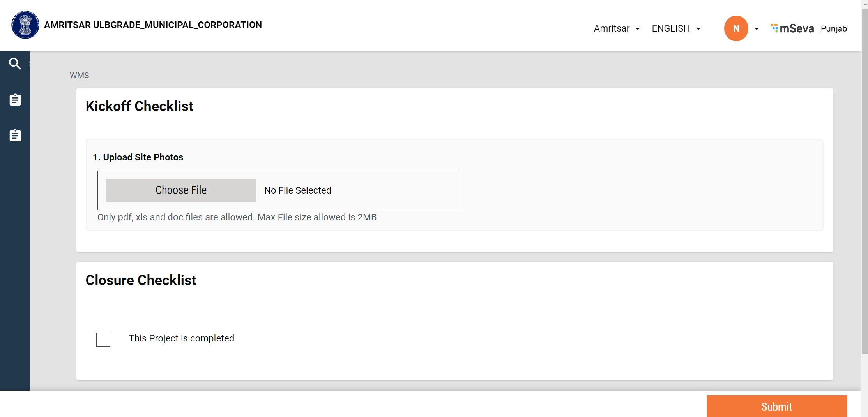868x417 pixels.
Task: Click the Punjab label beside mSeva
Action: (x=834, y=29)
